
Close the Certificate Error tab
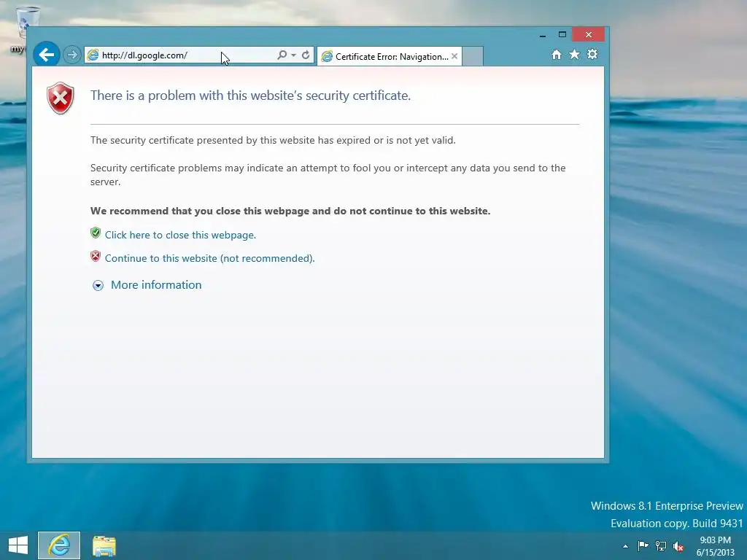454,56
